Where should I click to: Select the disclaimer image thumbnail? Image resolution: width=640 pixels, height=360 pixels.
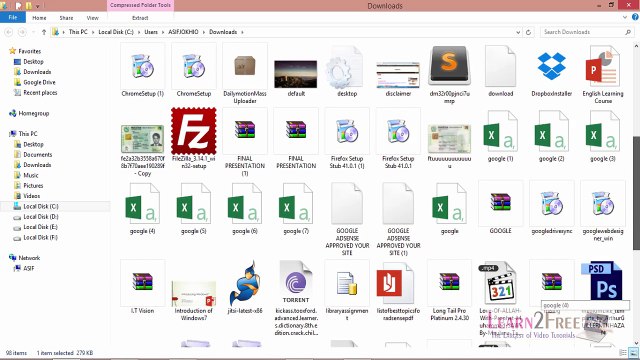[x=398, y=75]
